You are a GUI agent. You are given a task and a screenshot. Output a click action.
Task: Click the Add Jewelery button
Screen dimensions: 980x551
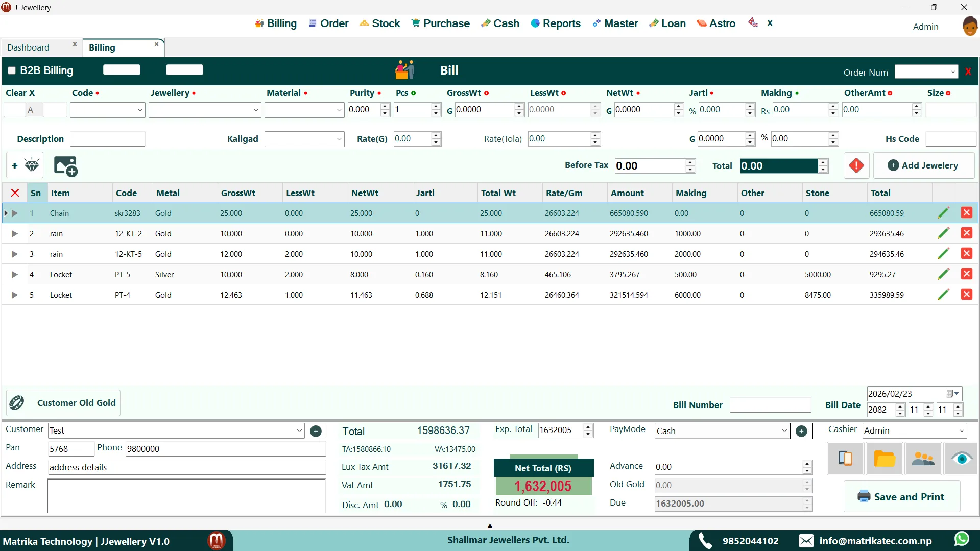pos(923,165)
